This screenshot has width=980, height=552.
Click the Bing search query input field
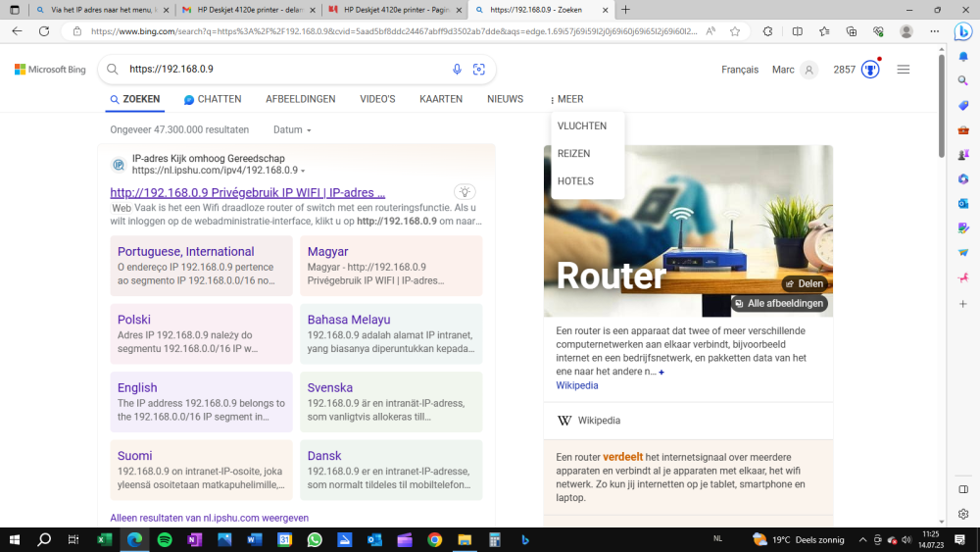284,70
